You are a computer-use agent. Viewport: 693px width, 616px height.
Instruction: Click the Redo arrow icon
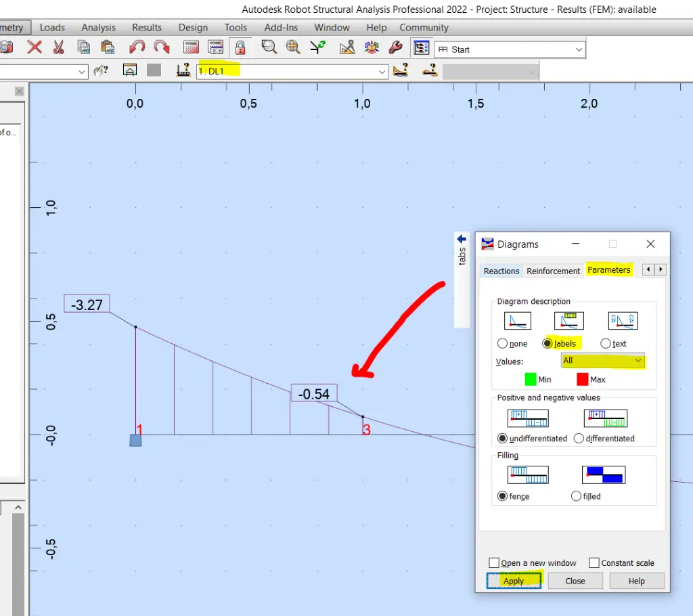point(162,47)
